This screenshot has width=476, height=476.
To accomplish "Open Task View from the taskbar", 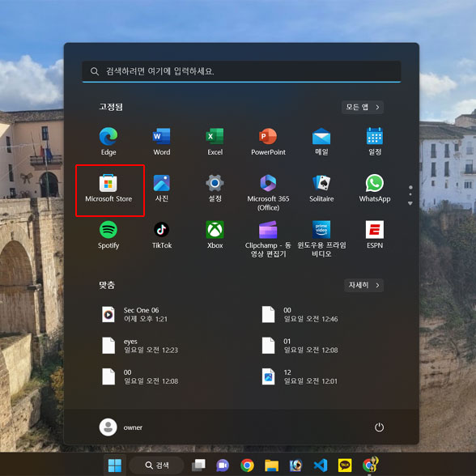I will point(198,465).
